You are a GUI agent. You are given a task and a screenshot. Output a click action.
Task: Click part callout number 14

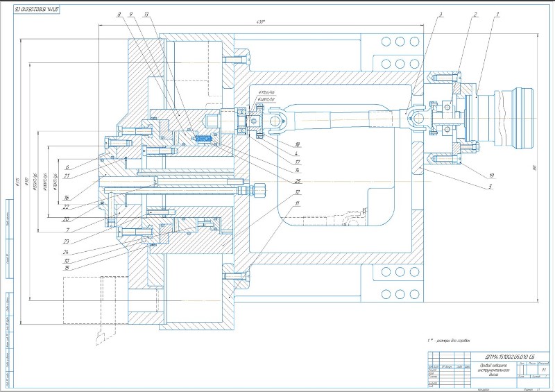point(298,170)
